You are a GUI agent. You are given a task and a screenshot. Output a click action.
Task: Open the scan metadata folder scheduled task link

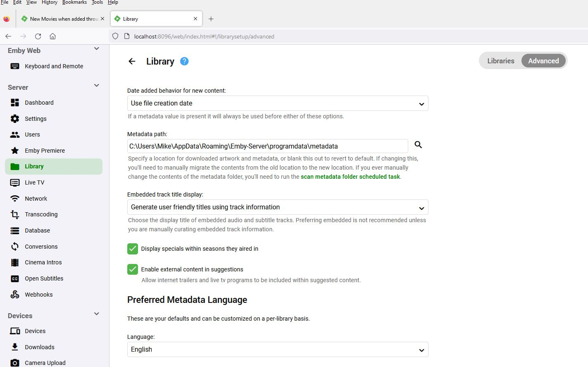pyautogui.click(x=350, y=176)
